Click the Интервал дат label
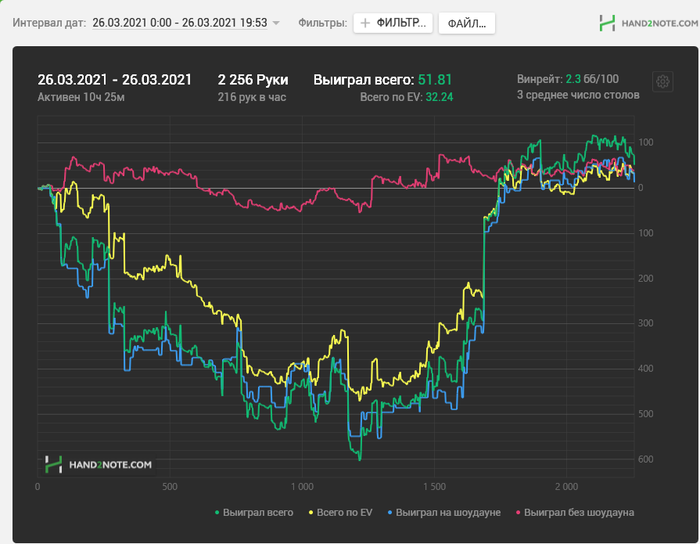Image resolution: width=700 pixels, height=544 pixels. coord(49,23)
